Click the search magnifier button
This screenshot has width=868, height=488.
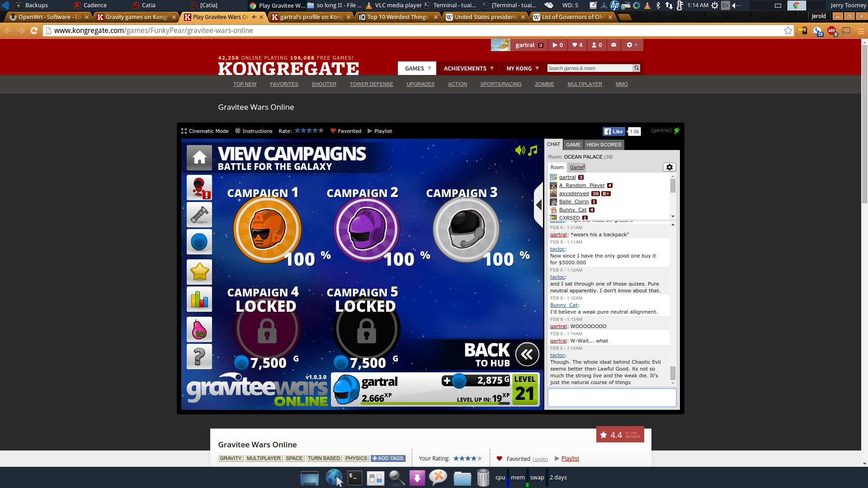pos(637,68)
